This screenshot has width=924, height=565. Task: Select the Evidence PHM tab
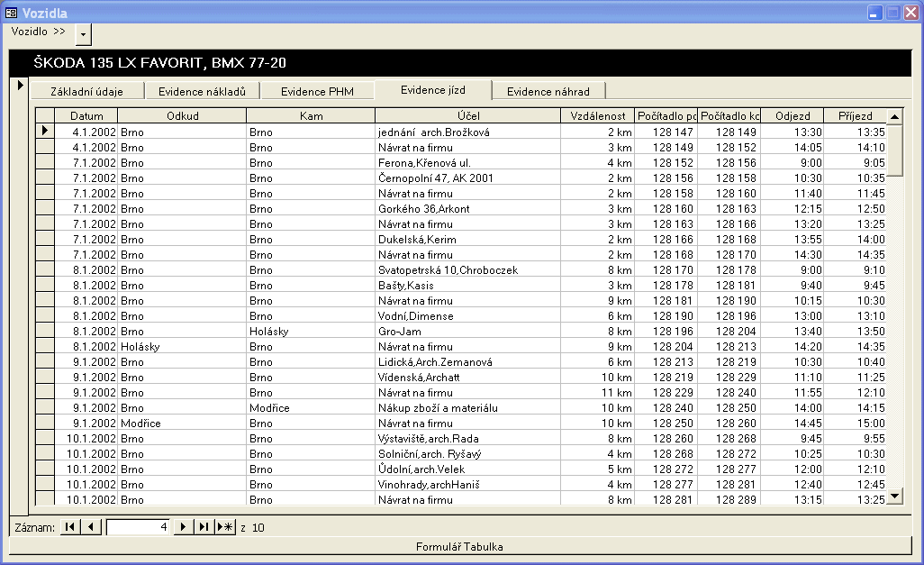pos(317,91)
